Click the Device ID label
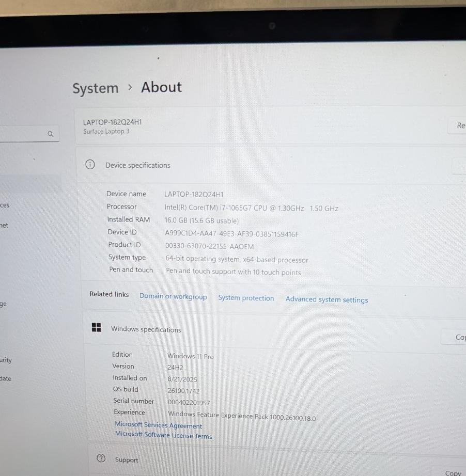466x476 pixels. click(x=122, y=232)
